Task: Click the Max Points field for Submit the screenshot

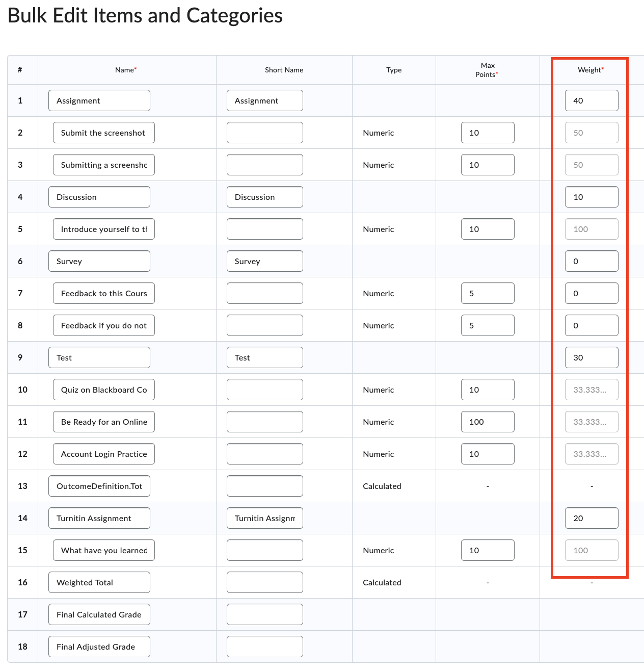Action: (x=488, y=133)
